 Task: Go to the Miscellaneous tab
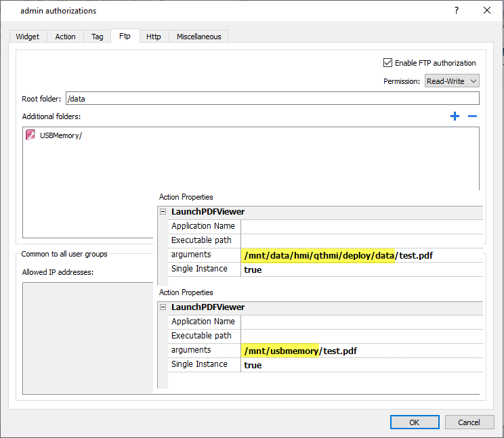(x=198, y=37)
